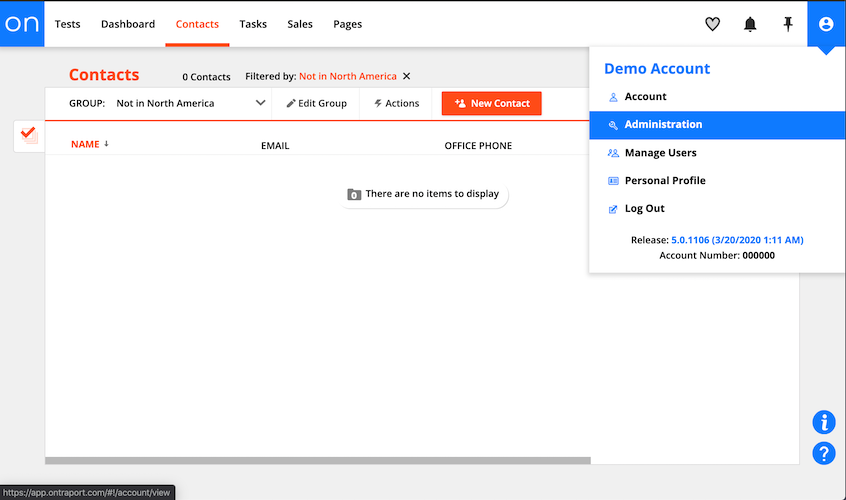Choose Manage Users in the menu
This screenshot has width=846, height=500.
point(660,153)
